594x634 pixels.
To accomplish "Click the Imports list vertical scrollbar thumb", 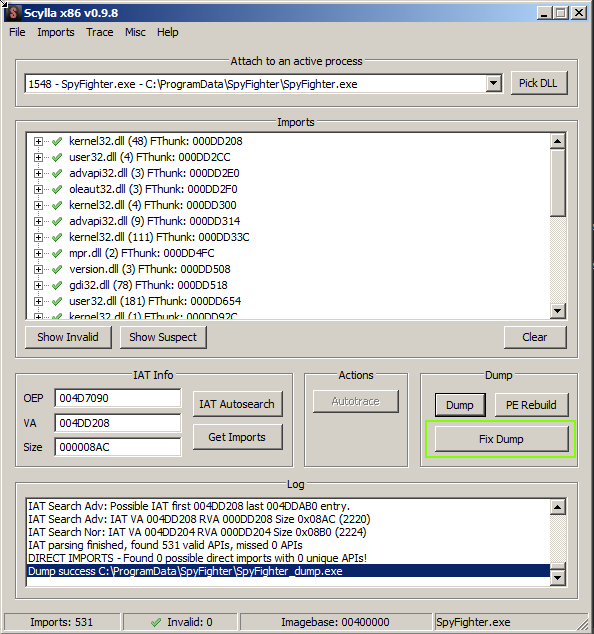I will 558,182.
